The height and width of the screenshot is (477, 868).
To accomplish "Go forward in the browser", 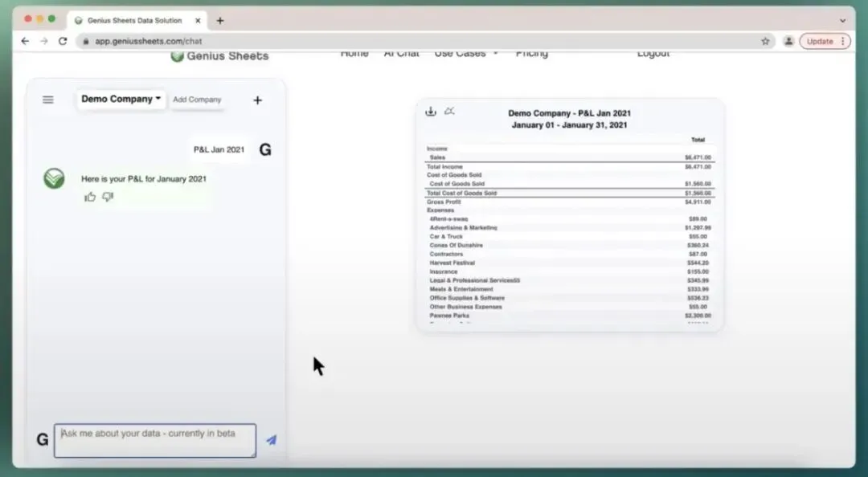I will click(x=43, y=41).
